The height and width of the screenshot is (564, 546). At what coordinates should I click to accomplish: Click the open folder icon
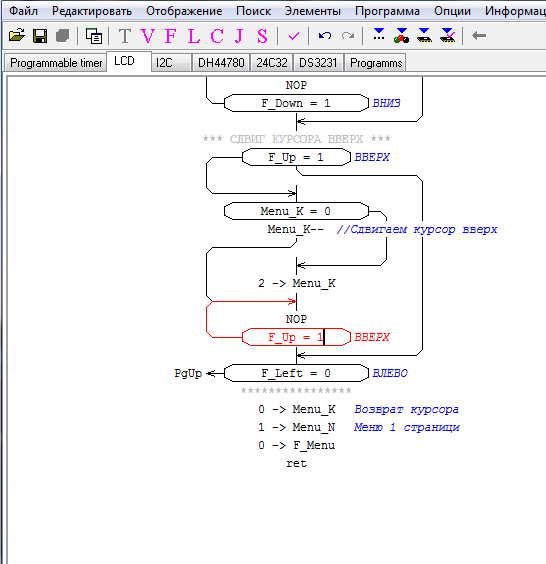tap(17, 36)
